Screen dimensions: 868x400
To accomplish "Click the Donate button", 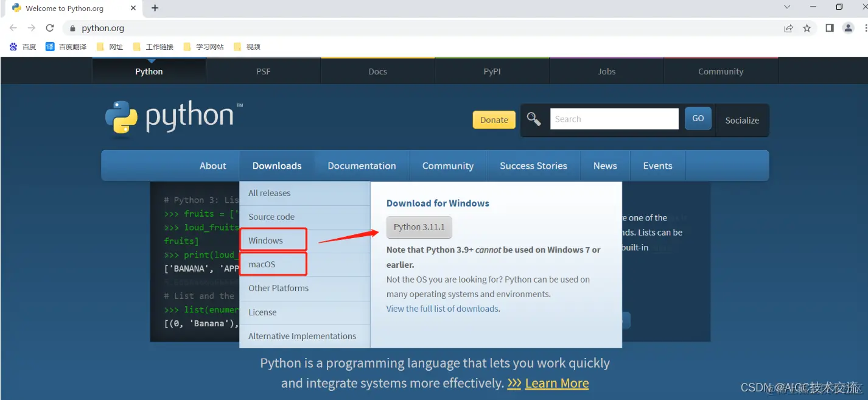I will [x=494, y=120].
